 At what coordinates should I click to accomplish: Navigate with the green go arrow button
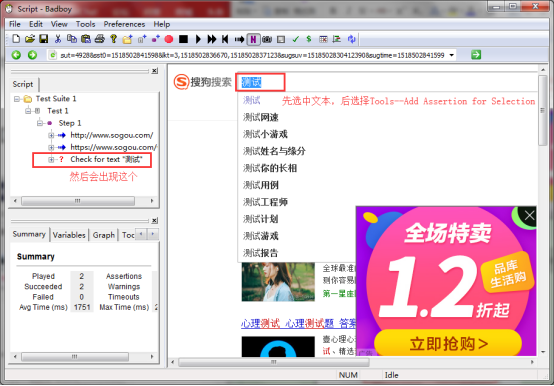click(476, 55)
